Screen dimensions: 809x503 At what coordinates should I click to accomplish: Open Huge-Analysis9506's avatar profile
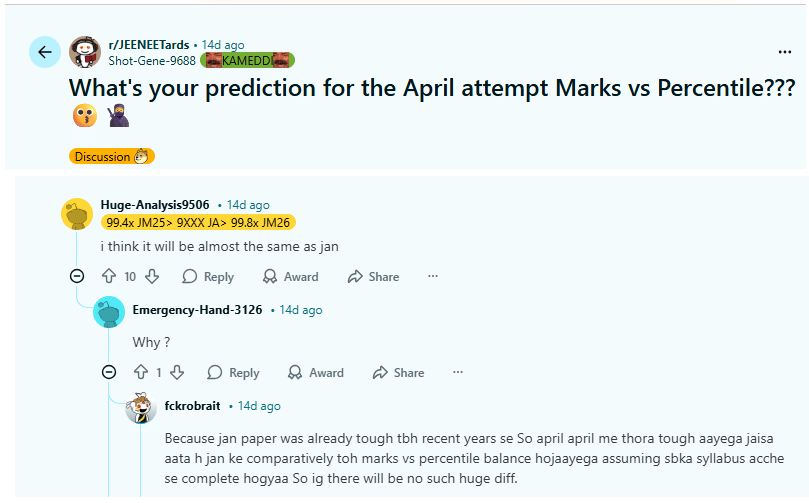click(78, 213)
